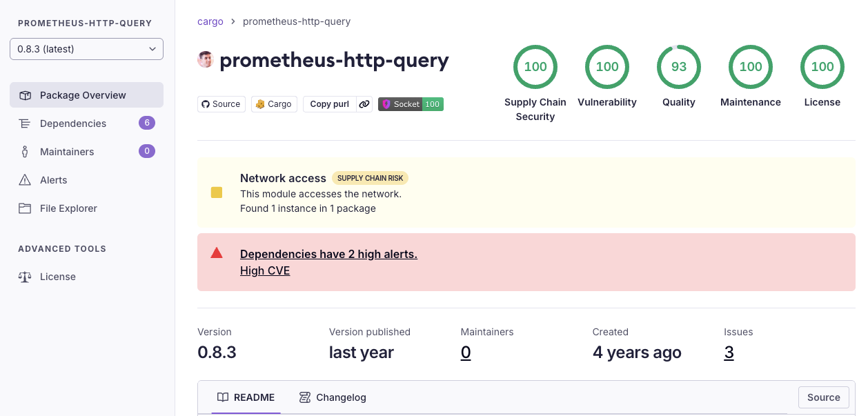Open the High CVE link

[265, 270]
